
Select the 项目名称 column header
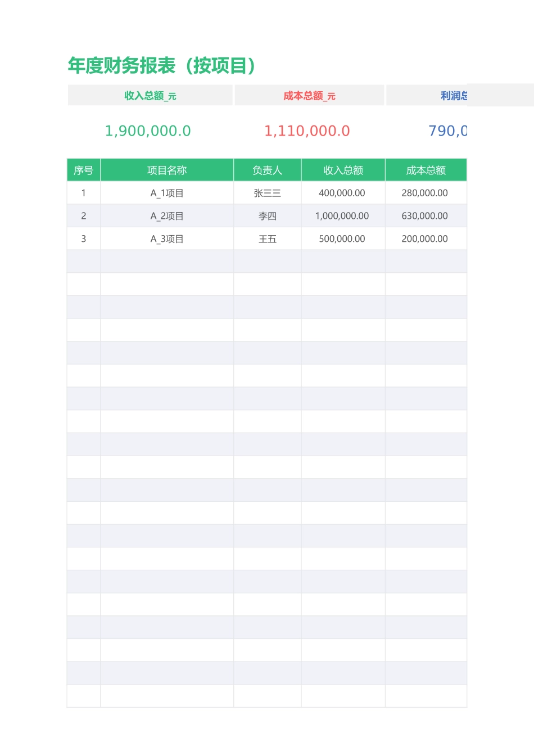(x=167, y=170)
